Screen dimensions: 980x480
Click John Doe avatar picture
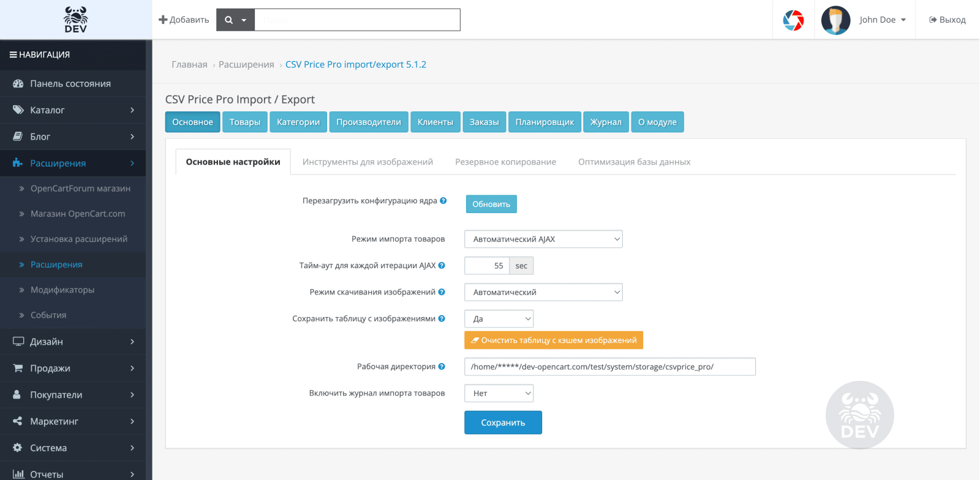point(835,20)
